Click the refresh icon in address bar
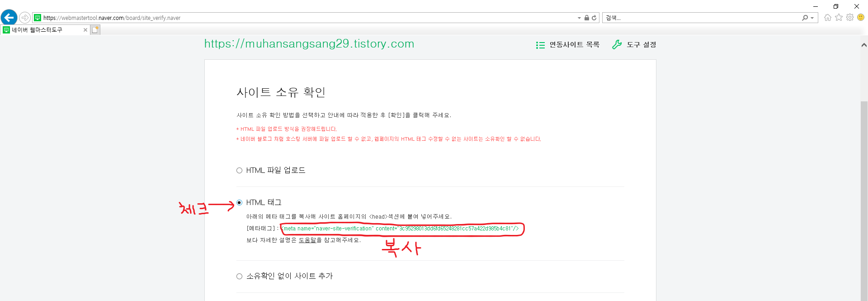Viewport: 868px width, 301px height. tap(594, 18)
